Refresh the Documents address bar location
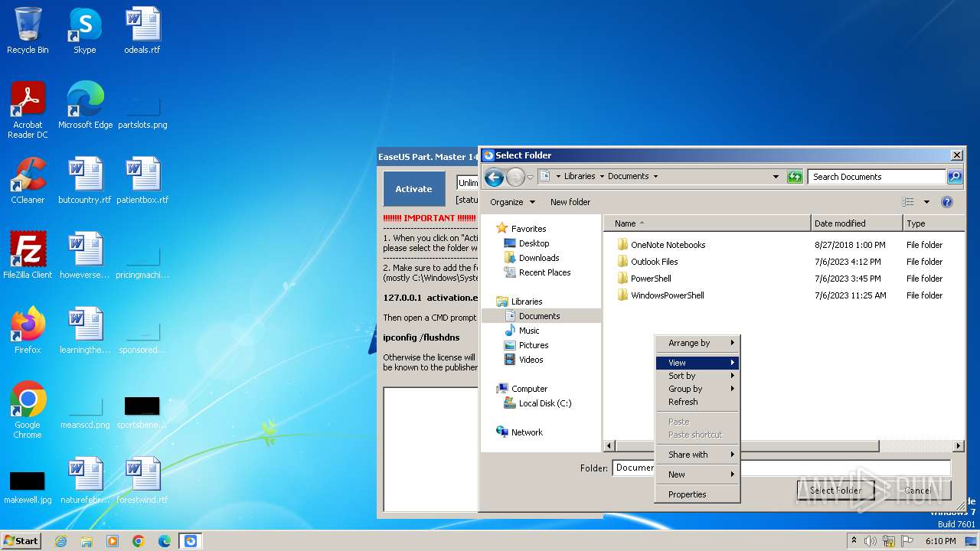The height and width of the screenshot is (551, 980). coord(795,177)
